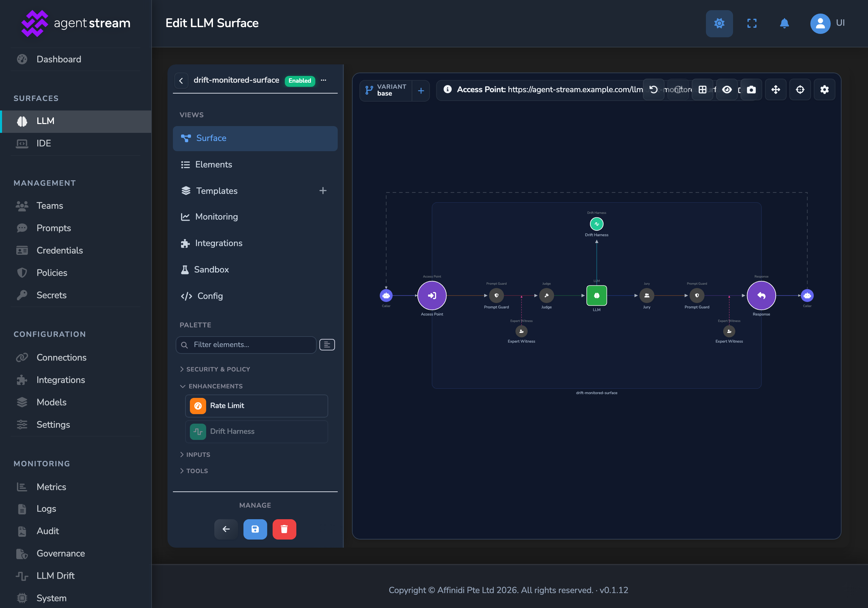Image resolution: width=868 pixels, height=608 pixels.
Task: Toggle the palette list layout button
Action: coord(327,345)
